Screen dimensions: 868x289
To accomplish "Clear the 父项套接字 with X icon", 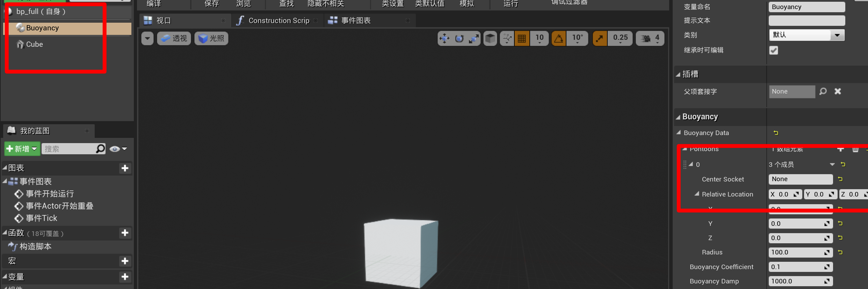I will (838, 91).
